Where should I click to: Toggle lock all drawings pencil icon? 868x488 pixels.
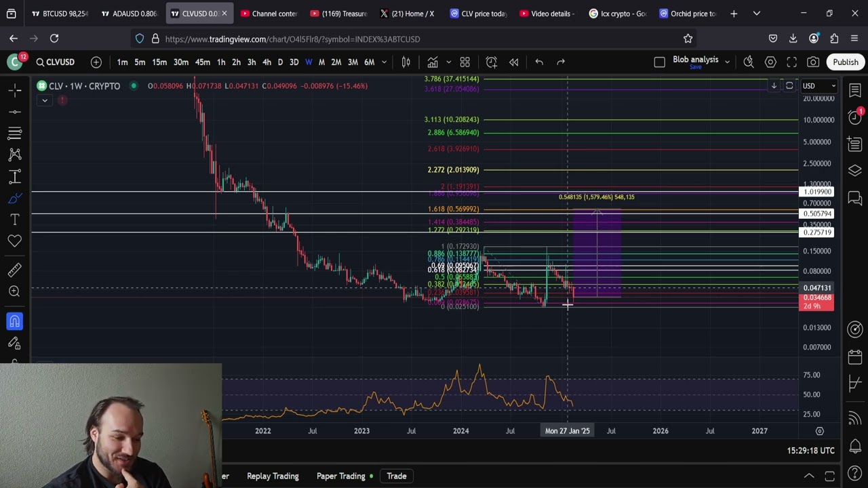pyautogui.click(x=14, y=343)
